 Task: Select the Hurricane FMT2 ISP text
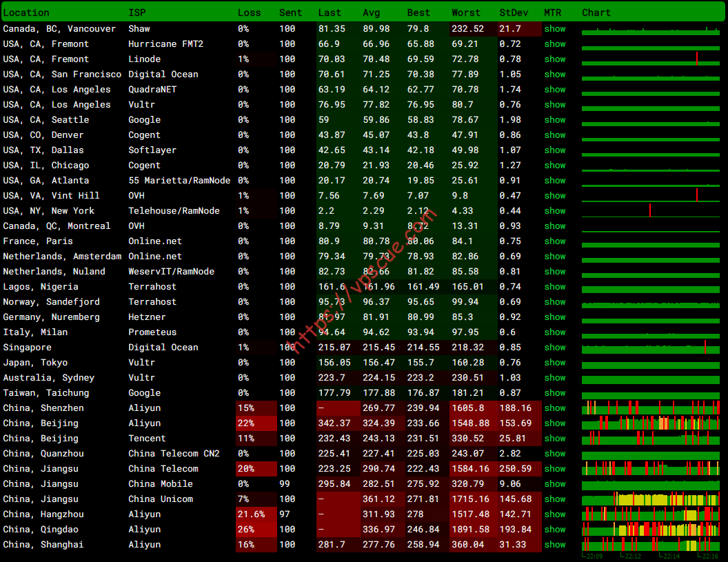point(165,44)
